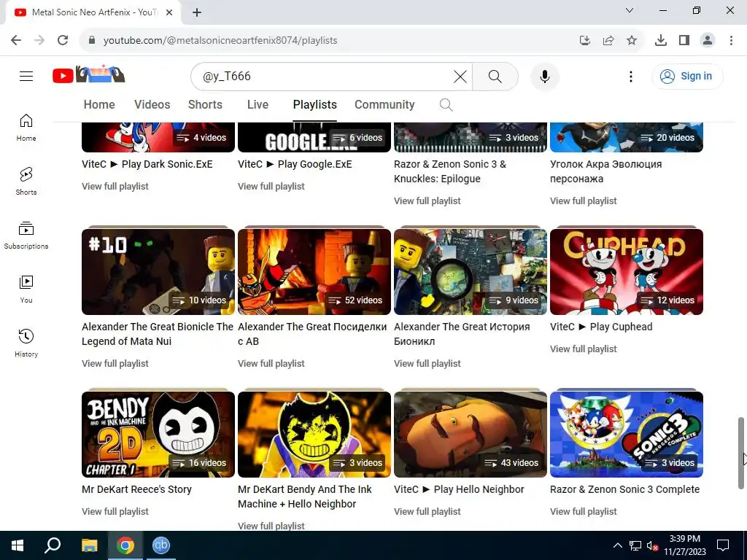Show hidden system tray icons
The width and height of the screenshot is (747, 560).
coord(617,545)
